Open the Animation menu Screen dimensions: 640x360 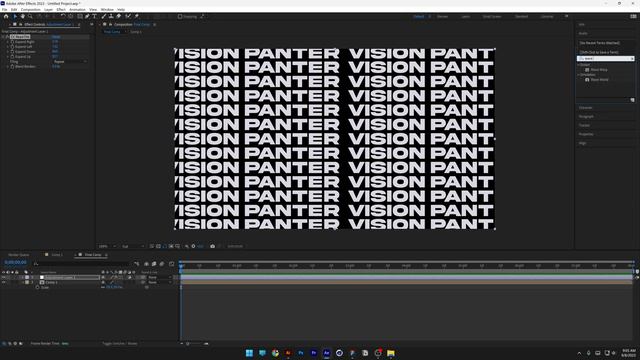pyautogui.click(x=78, y=9)
